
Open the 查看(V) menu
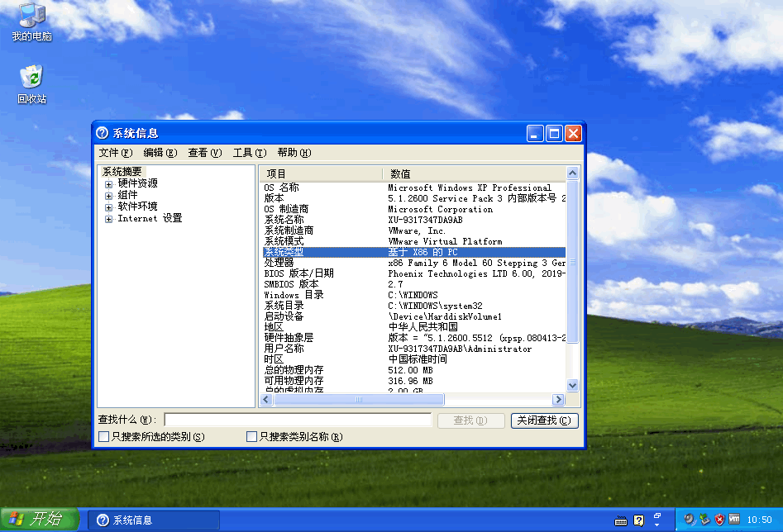pyautogui.click(x=205, y=153)
